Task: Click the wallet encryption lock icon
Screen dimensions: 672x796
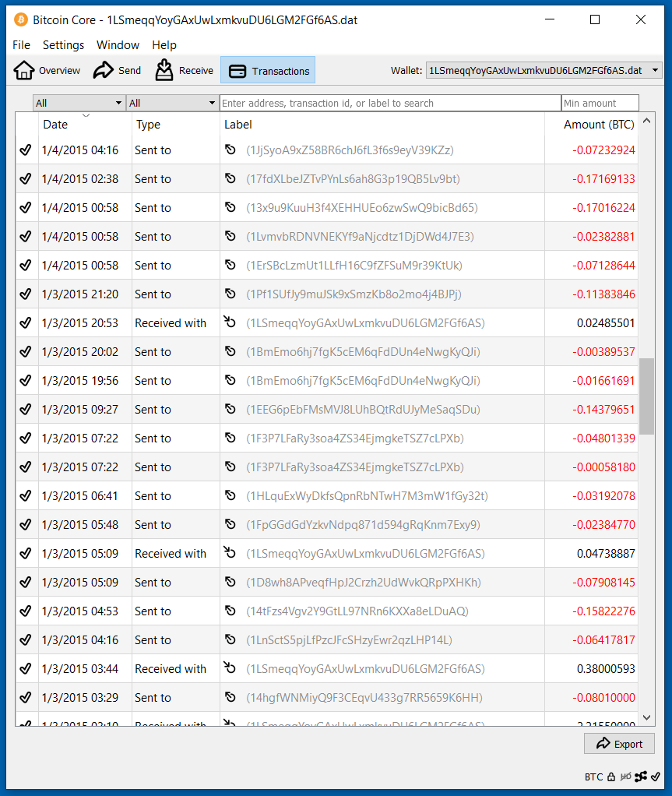Action: click(611, 777)
